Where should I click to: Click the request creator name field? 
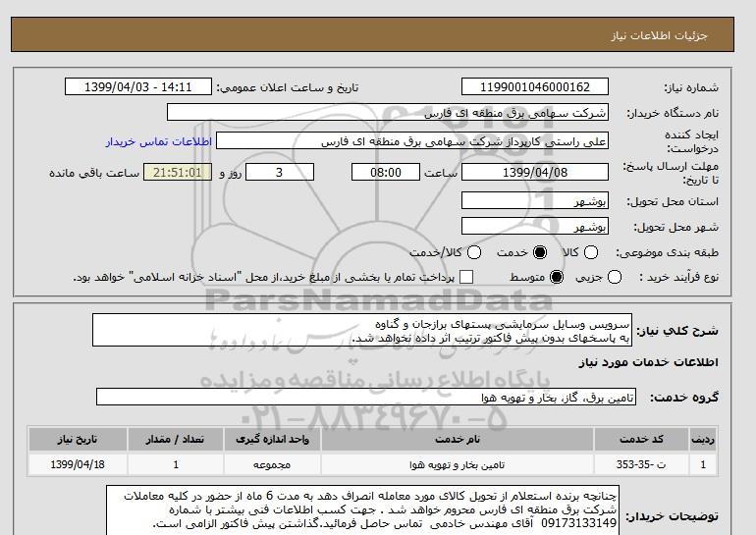click(x=412, y=141)
